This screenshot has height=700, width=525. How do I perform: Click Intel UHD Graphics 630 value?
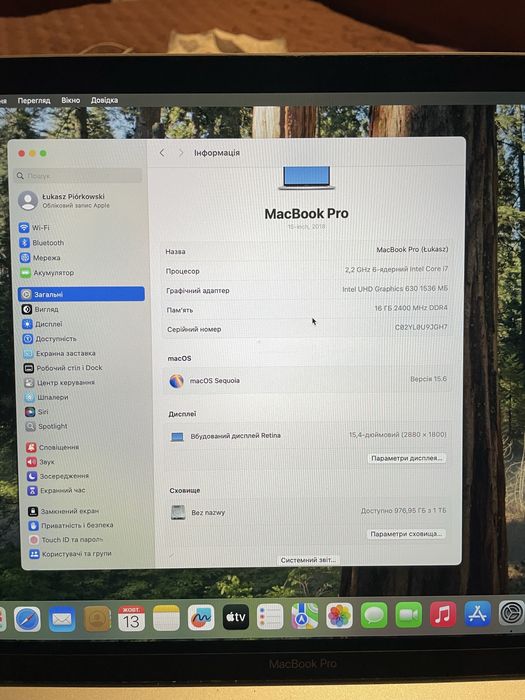[395, 289]
